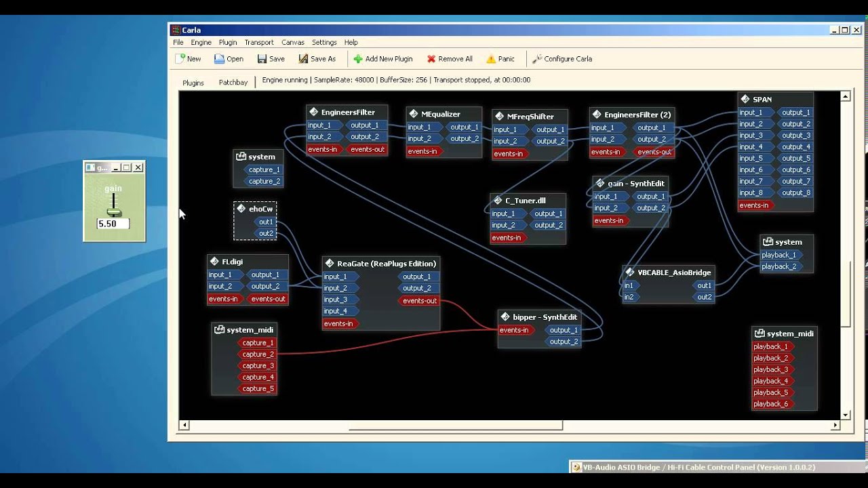Open the Help menu
Image resolution: width=868 pixels, height=488 pixels.
(x=351, y=42)
